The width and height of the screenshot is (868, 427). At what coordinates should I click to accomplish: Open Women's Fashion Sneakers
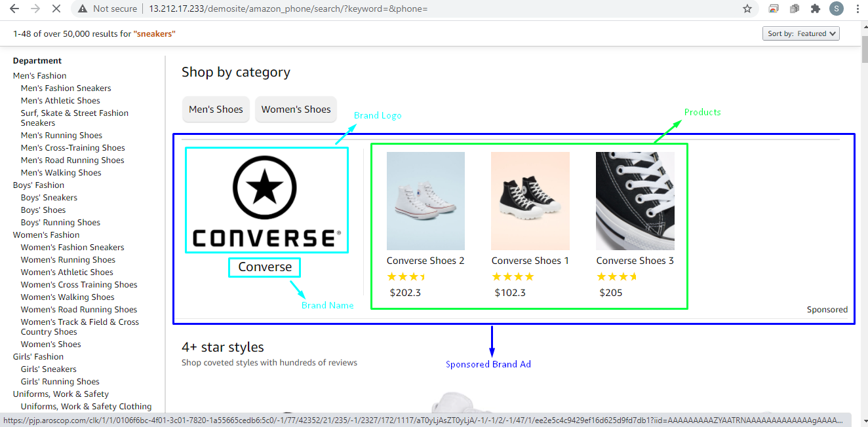click(72, 248)
